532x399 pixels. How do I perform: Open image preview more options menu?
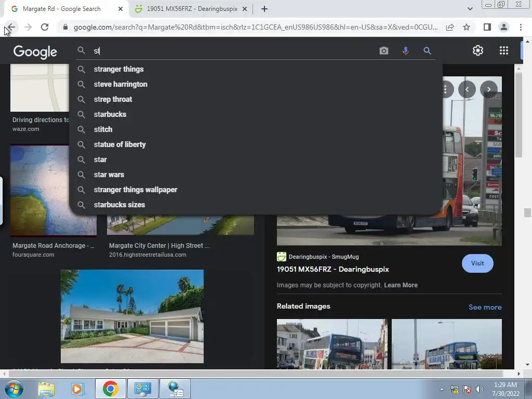click(445, 89)
